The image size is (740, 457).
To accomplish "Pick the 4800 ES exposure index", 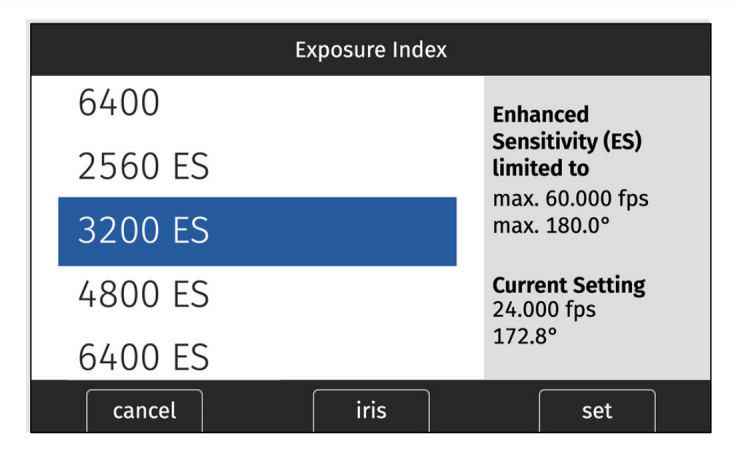I will [143, 294].
